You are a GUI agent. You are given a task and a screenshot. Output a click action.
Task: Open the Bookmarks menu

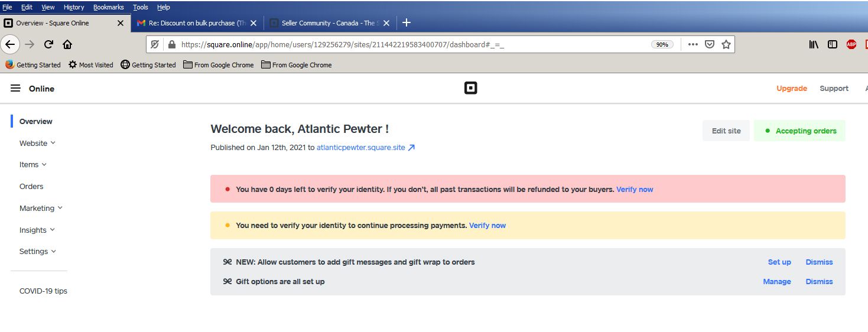click(109, 7)
